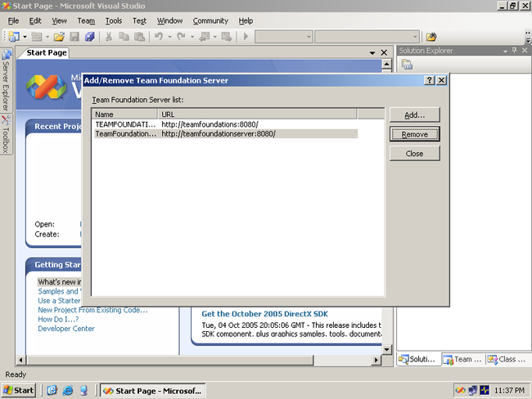Screen dimensions: 532x399
Task: Switch to the Class View bottom tab
Action: pos(507,359)
